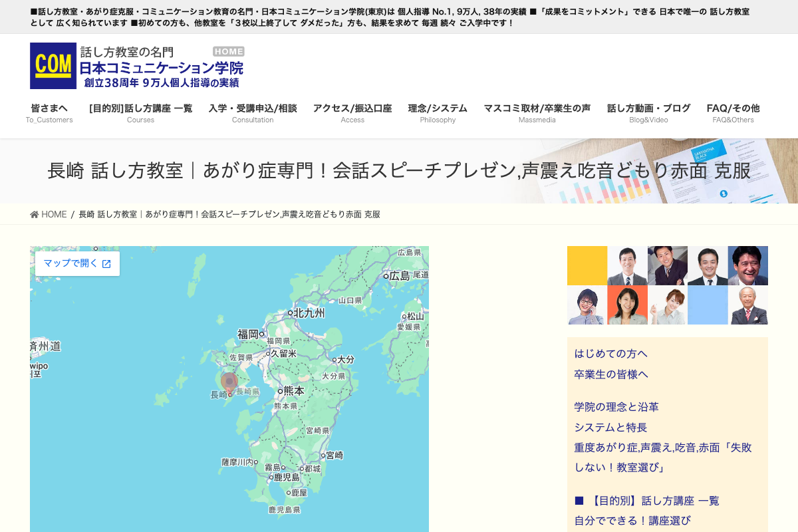798x532 pixels.
Task: Click the yellow COM logo icon
Action: (53, 66)
